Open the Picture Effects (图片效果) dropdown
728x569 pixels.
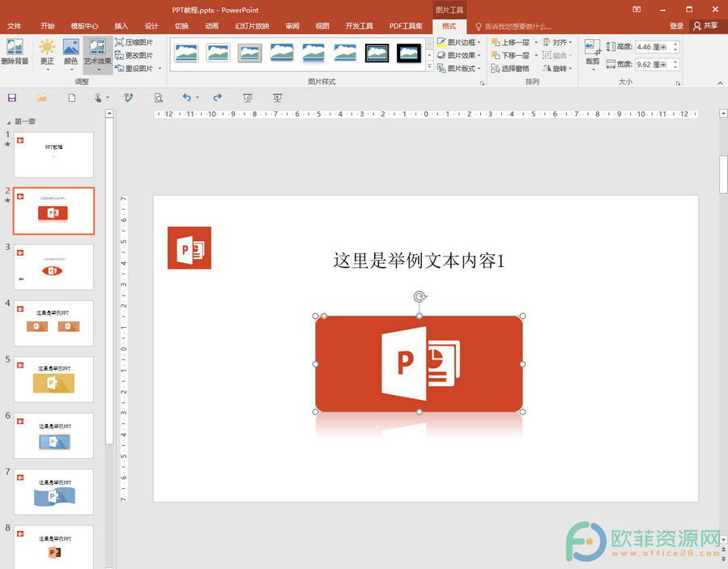459,55
